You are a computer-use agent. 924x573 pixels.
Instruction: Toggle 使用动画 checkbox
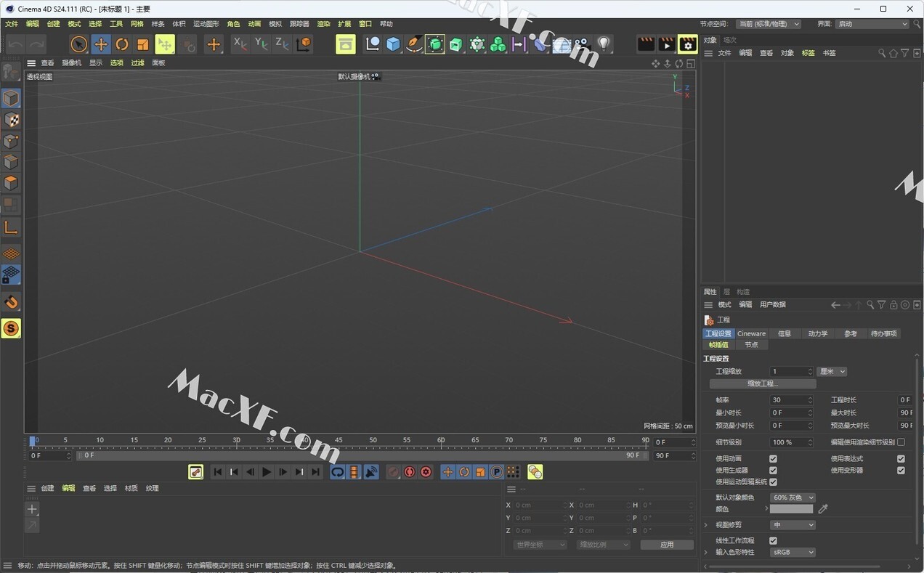pos(773,459)
